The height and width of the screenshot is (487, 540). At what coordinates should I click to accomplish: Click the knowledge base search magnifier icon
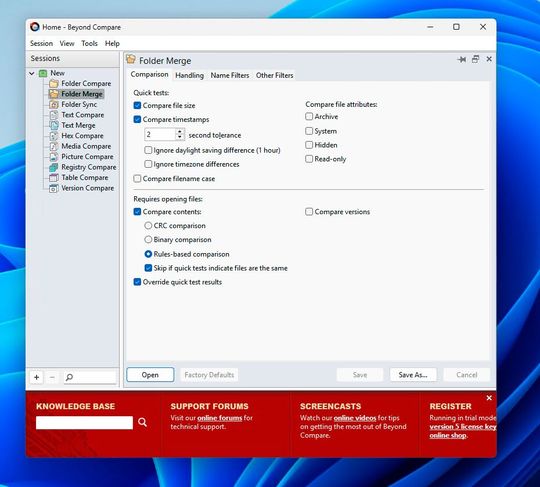(x=142, y=422)
